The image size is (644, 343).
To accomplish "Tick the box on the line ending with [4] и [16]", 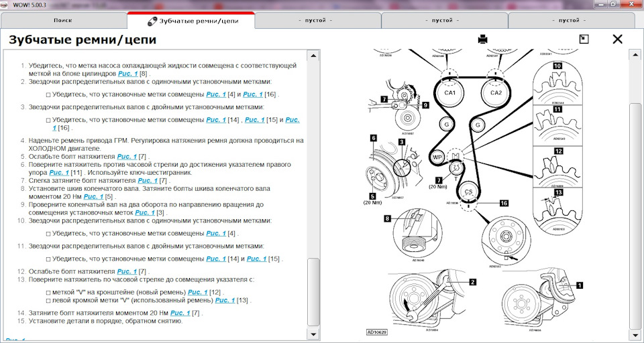I will [x=48, y=95].
